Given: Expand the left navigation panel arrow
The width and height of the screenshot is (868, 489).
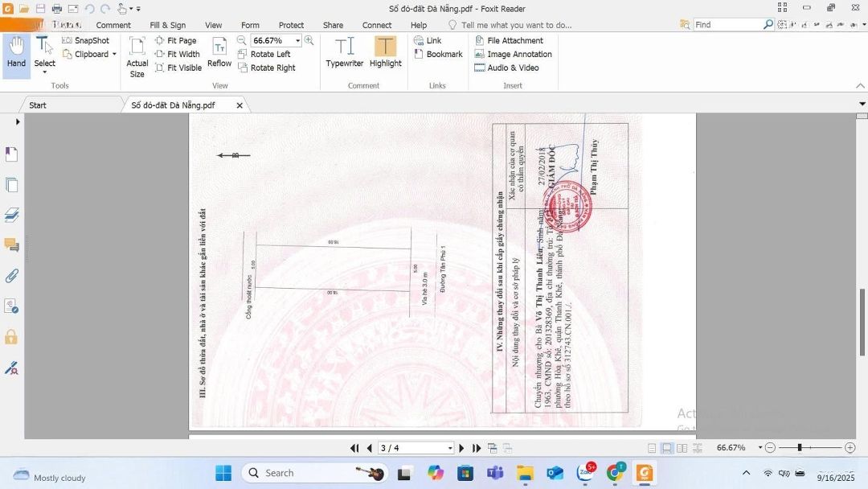Looking at the screenshot, I should click(x=18, y=121).
